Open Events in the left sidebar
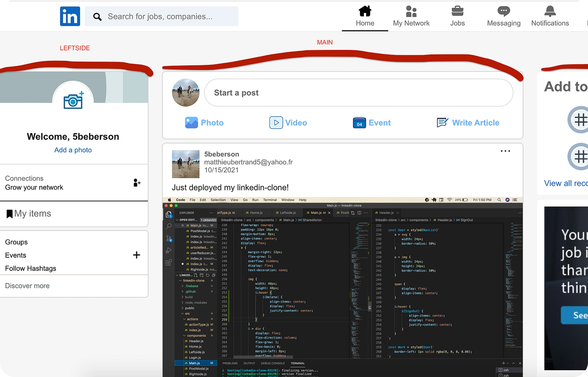This screenshot has width=588, height=377. [16, 255]
